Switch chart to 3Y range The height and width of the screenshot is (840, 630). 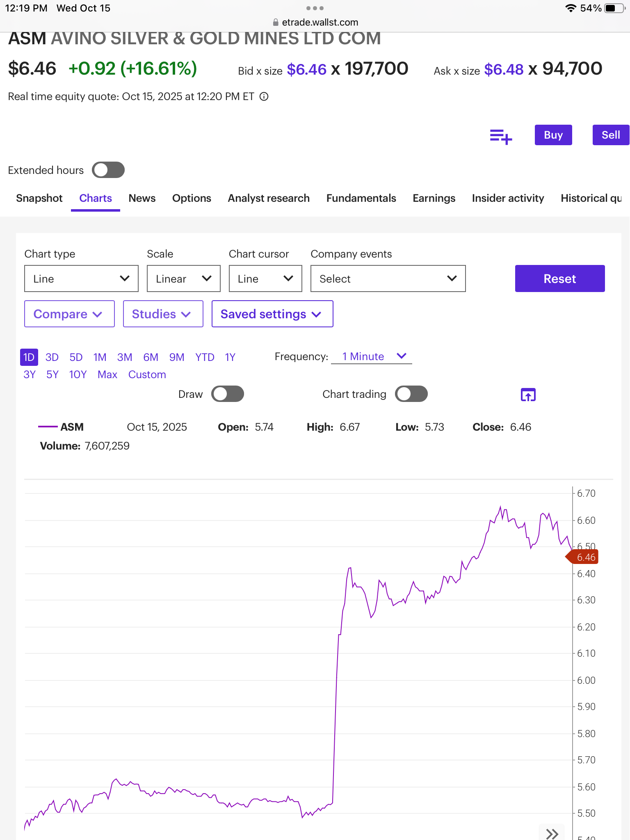tap(30, 374)
